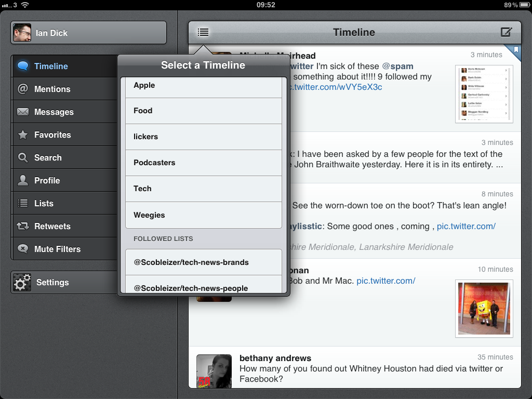Open the follower list screenshot thumbnail
The image size is (532, 399).
484,94
